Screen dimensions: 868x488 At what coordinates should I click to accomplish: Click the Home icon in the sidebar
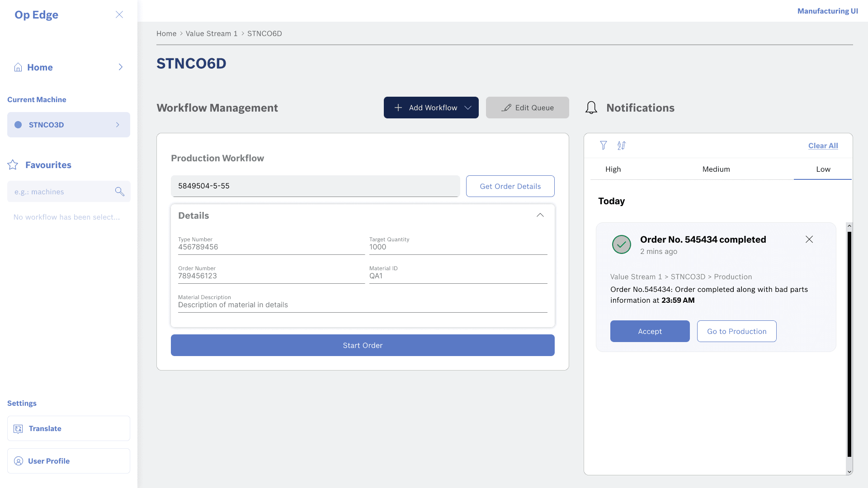pyautogui.click(x=18, y=67)
